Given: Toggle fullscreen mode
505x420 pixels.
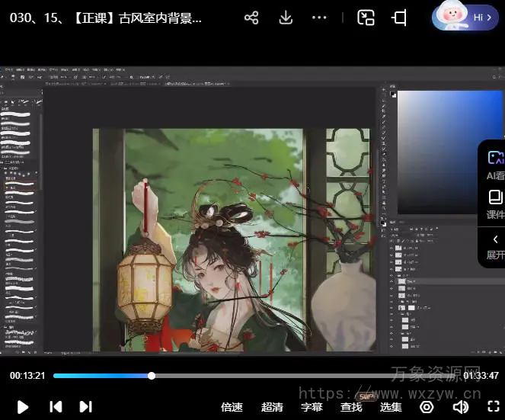Looking at the screenshot, I should pyautogui.click(x=493, y=407).
